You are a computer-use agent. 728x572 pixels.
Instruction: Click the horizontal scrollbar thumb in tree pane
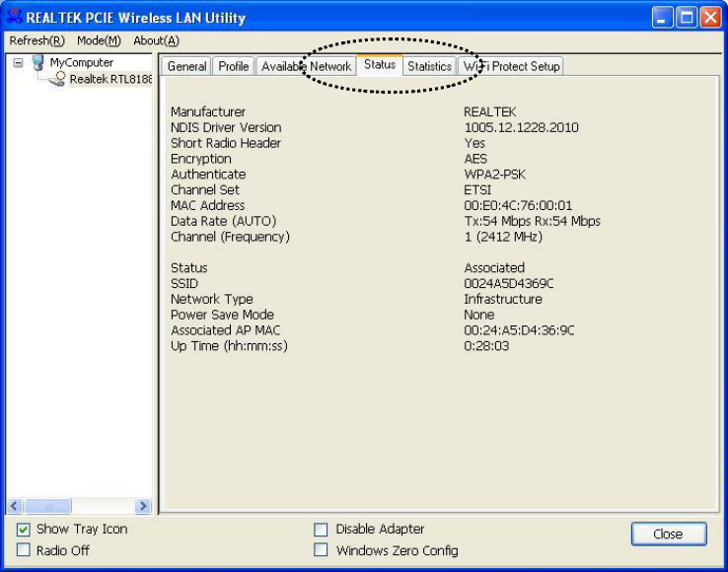[47, 506]
